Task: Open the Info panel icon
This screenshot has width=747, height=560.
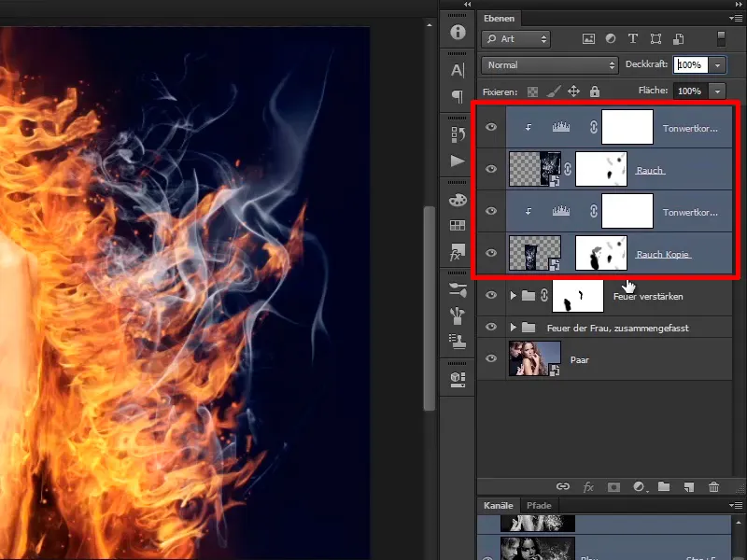Action: coord(458,32)
